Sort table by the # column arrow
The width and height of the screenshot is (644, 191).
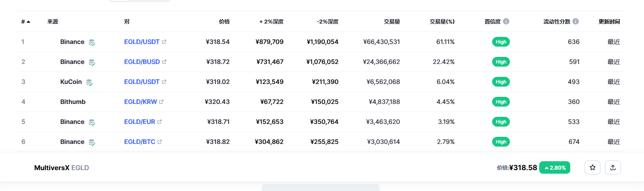coord(28,21)
